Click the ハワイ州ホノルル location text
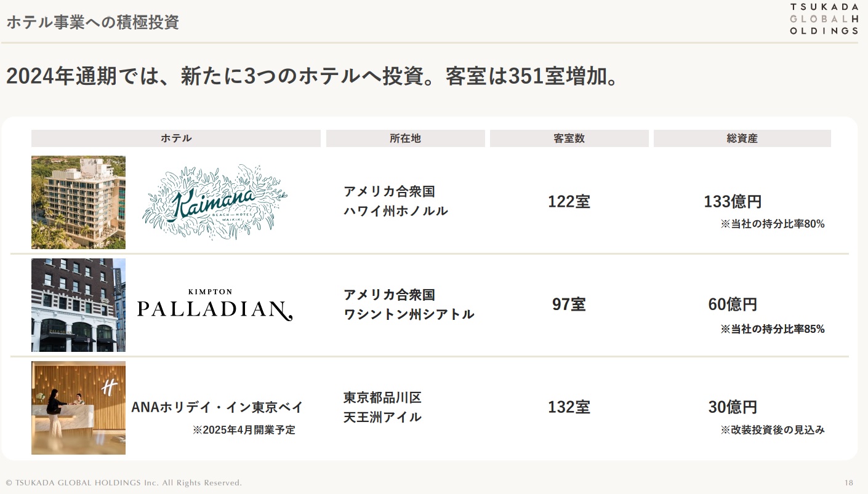The height and width of the screenshot is (494, 868). (396, 211)
